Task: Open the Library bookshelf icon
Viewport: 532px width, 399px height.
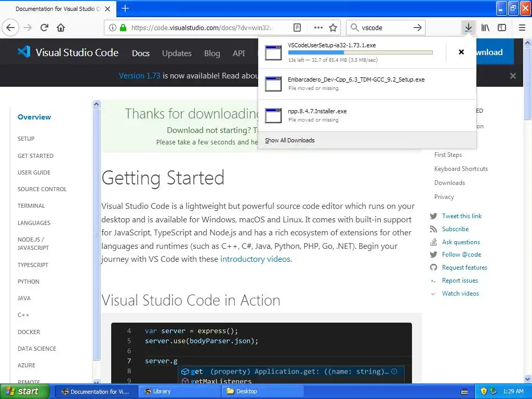Action: point(486,28)
